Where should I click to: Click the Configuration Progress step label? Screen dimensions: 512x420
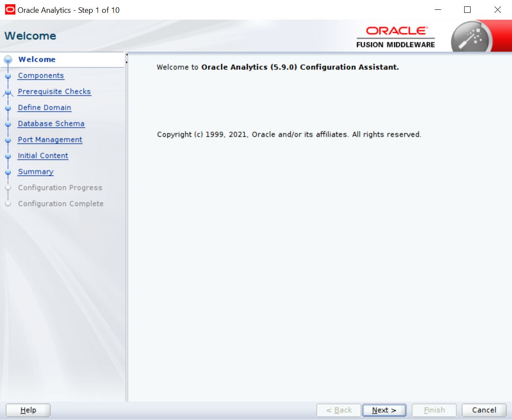[x=60, y=188]
